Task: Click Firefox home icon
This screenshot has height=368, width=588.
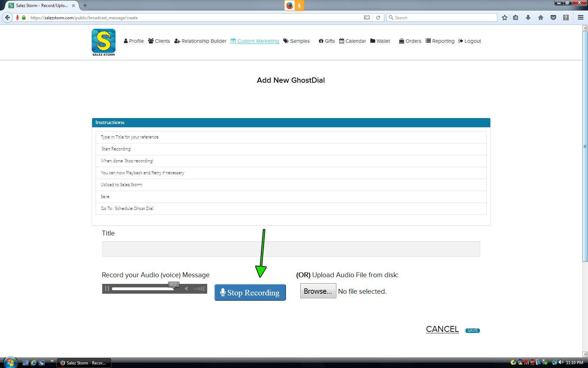Action: point(540,18)
